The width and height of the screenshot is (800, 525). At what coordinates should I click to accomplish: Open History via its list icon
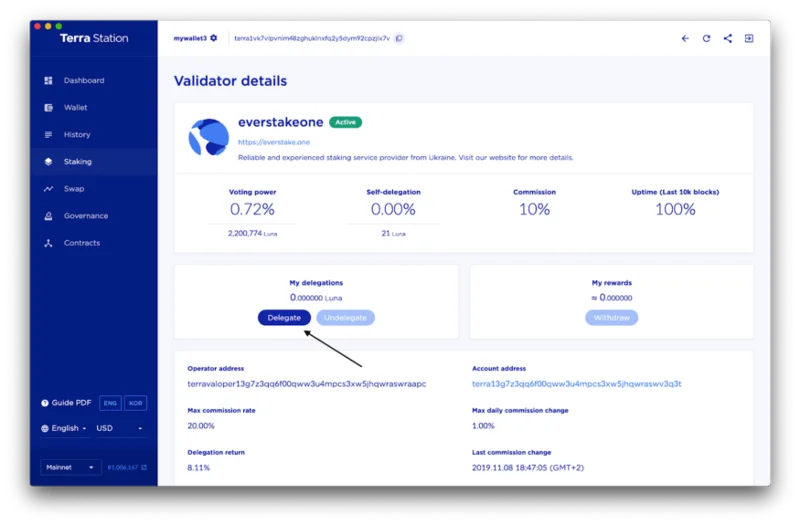tap(48, 135)
